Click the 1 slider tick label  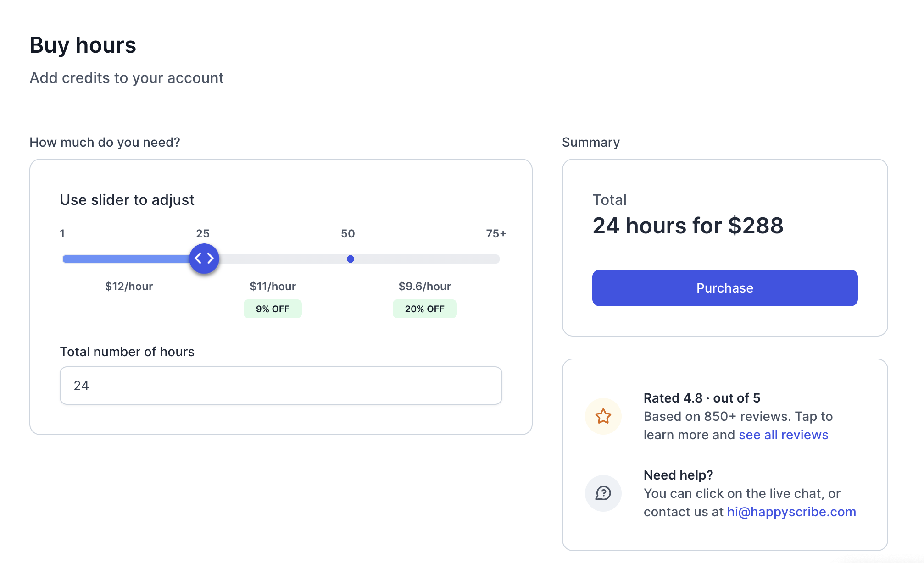coord(62,234)
